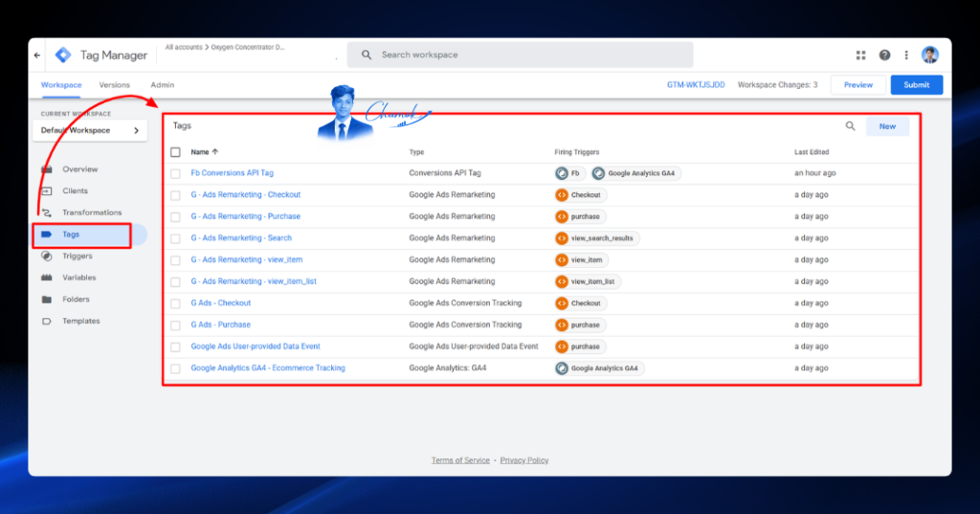Screen dimensions: 980x514
Task: Open the Google apps grid icon
Action: pyautogui.click(x=860, y=55)
